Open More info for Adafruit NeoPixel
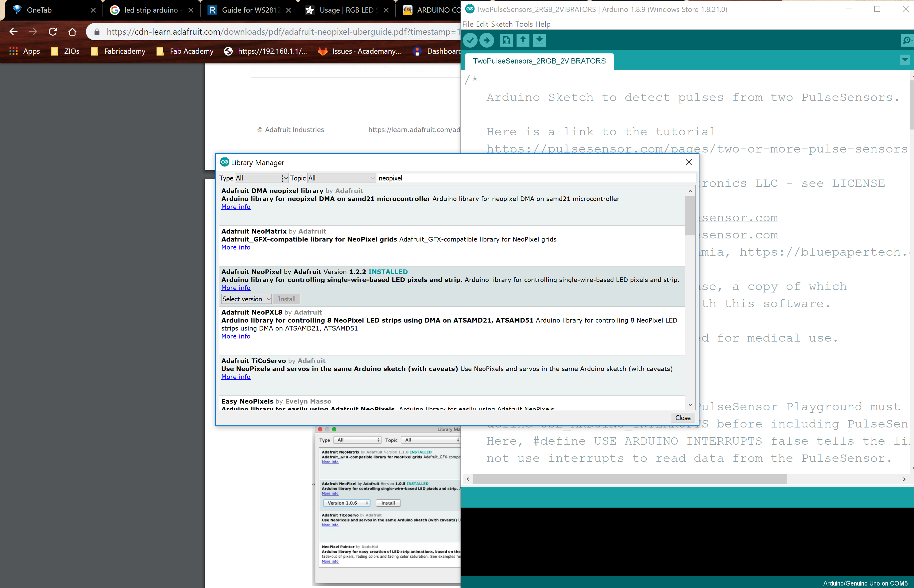 point(236,288)
